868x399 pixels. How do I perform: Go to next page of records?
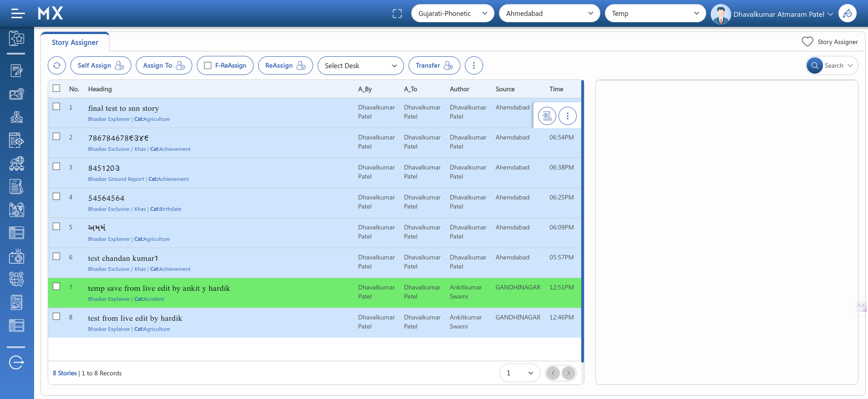pyautogui.click(x=568, y=373)
